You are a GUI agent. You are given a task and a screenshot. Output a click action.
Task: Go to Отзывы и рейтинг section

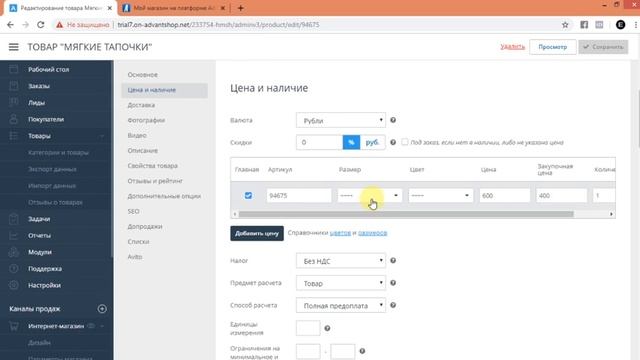[155, 181]
